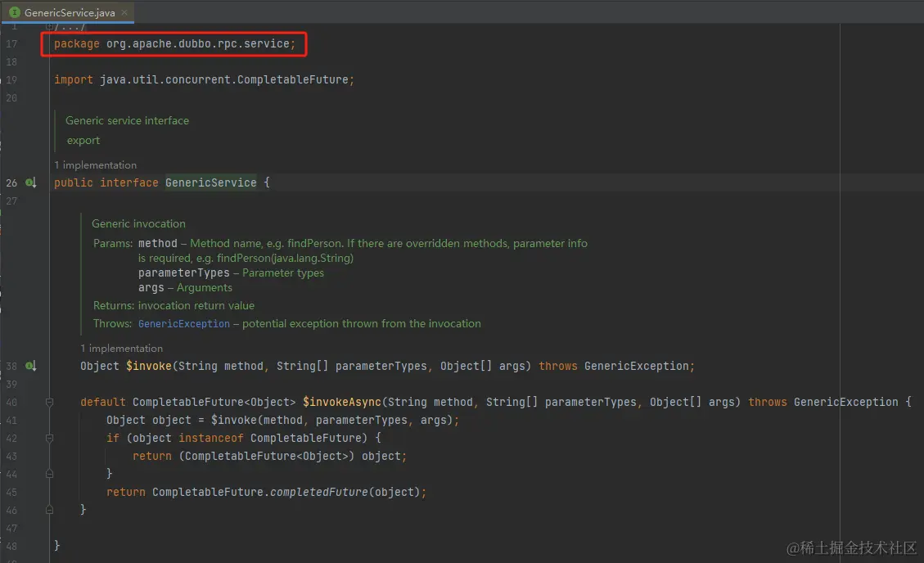Click line number 17 in the gutter
The height and width of the screenshot is (563, 924).
point(11,43)
